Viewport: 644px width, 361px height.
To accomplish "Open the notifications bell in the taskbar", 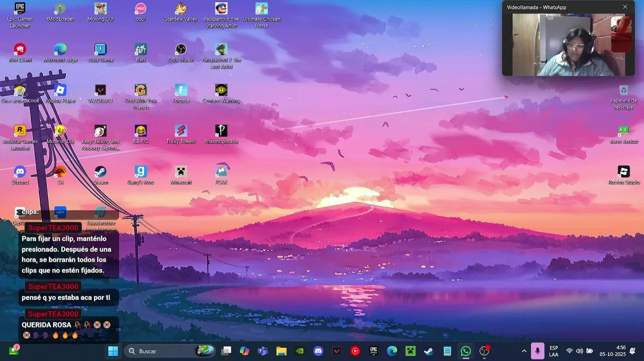I will [632, 351].
